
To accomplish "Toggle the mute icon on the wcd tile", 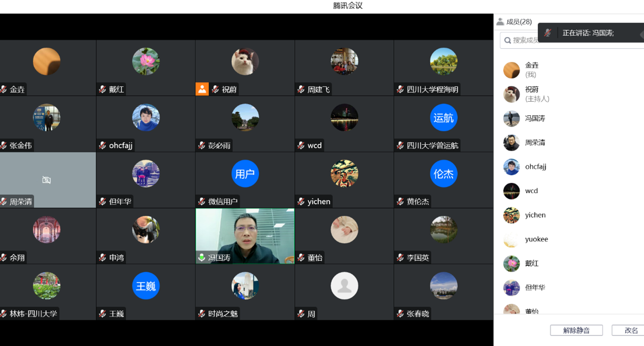I will click(301, 145).
